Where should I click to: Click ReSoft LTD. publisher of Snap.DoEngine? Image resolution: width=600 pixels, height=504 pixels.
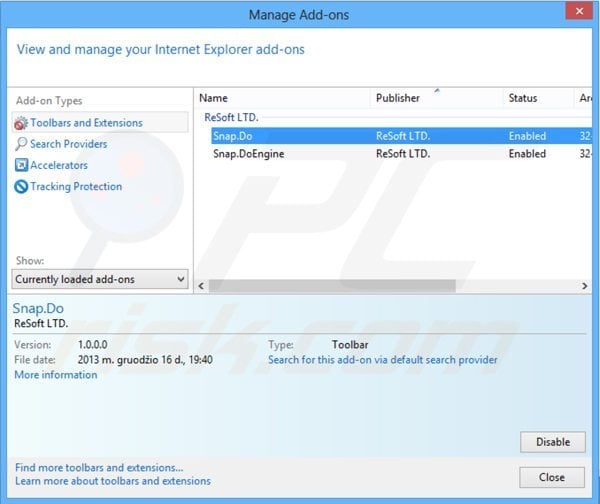pyautogui.click(x=403, y=154)
